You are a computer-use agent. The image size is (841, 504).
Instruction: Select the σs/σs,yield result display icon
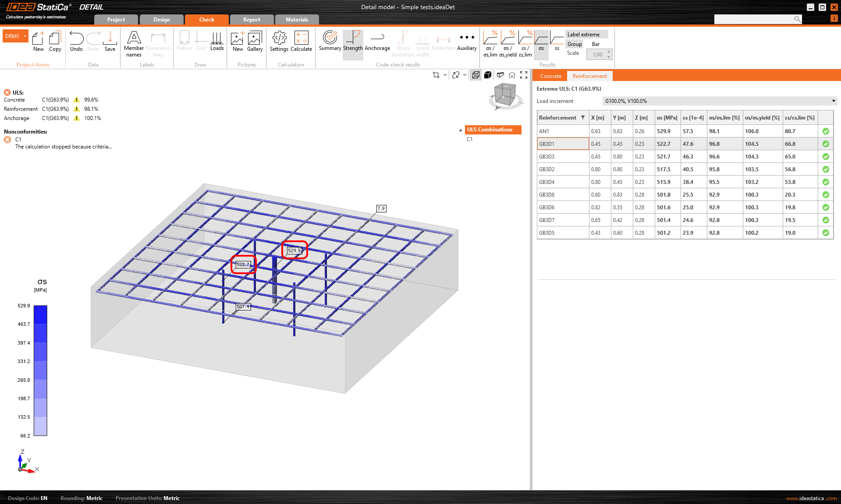tap(509, 43)
